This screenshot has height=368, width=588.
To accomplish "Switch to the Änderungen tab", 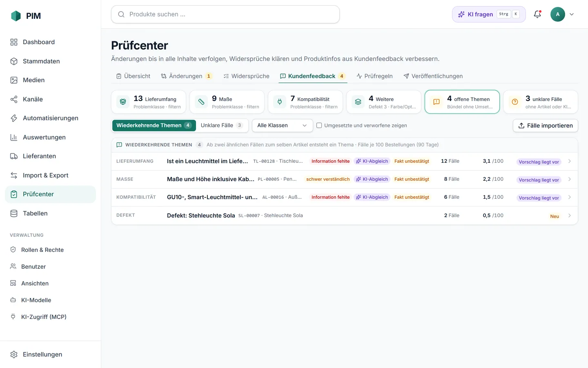I will point(186,76).
